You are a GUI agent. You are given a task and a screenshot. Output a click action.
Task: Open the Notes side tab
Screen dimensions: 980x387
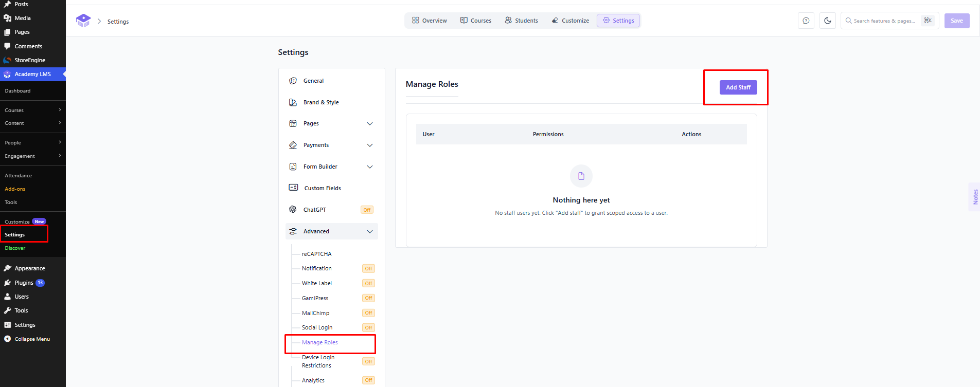click(x=975, y=197)
